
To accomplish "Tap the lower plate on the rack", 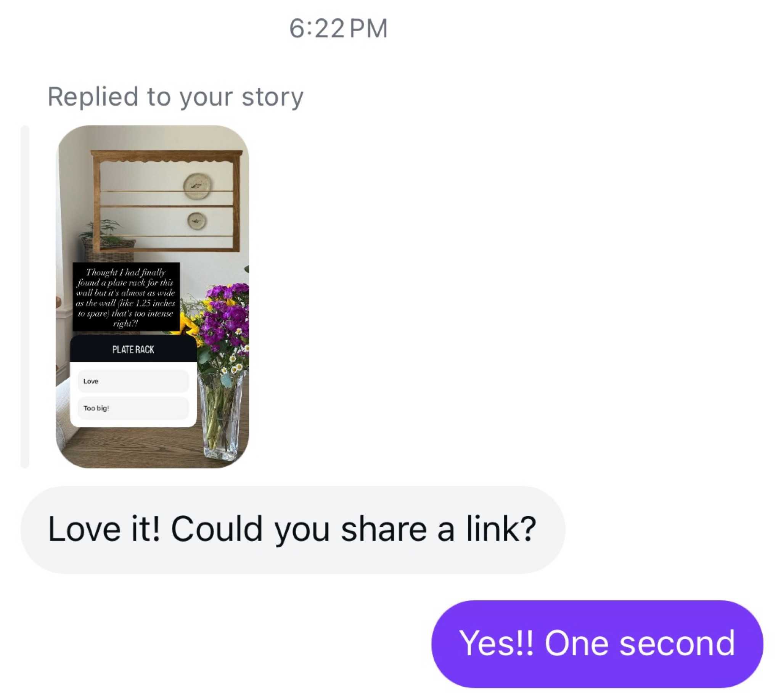I will 196,221.
